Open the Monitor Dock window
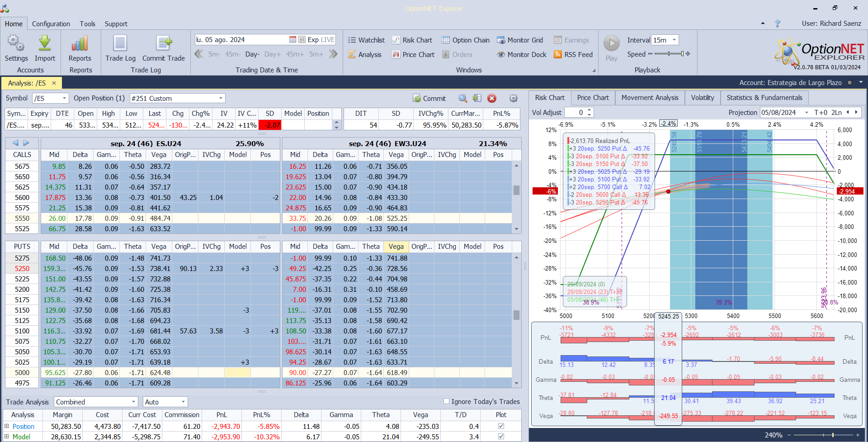The image size is (868, 442). [522, 54]
